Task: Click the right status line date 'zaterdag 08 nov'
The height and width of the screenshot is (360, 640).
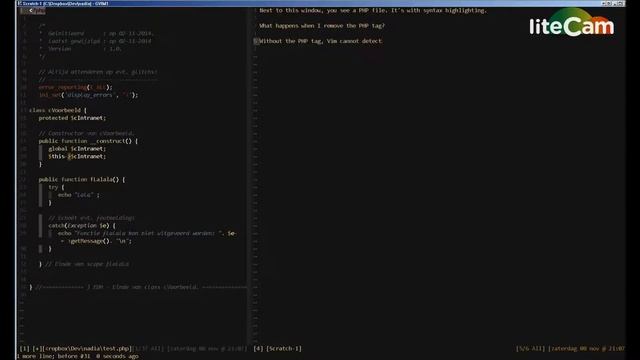Action: coord(586,349)
